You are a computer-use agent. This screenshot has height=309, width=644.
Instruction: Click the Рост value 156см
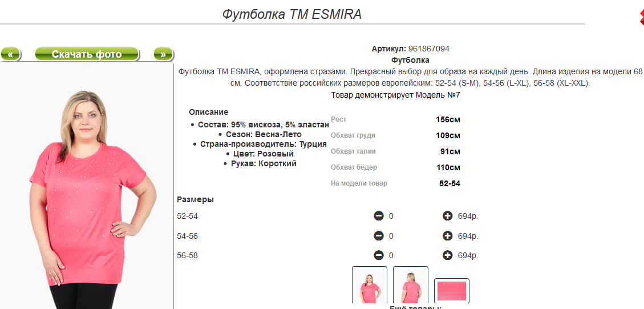448,120
